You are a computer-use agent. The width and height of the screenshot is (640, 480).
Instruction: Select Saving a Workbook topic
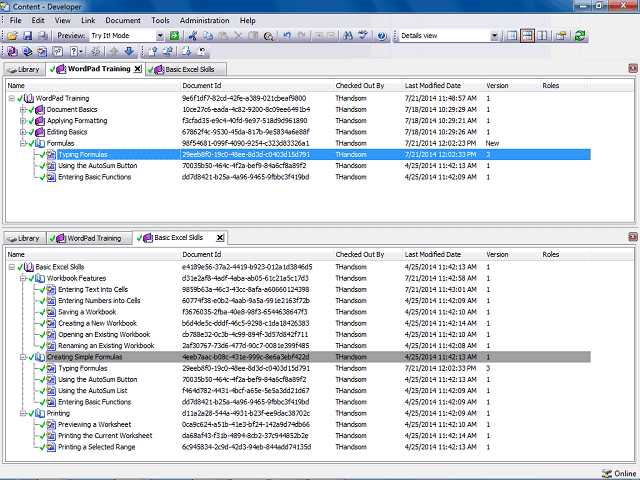click(x=87, y=312)
